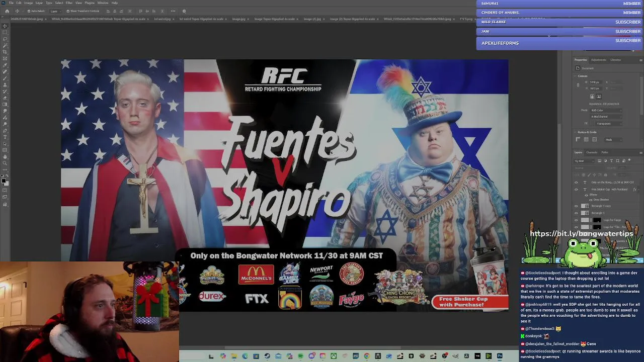Open options bar gear settings
644x362 pixels.
[184, 11]
